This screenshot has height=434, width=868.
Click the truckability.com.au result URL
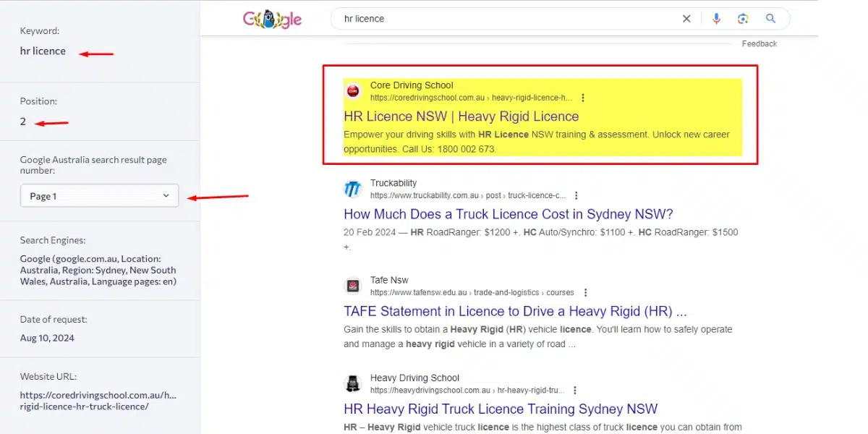tap(468, 195)
